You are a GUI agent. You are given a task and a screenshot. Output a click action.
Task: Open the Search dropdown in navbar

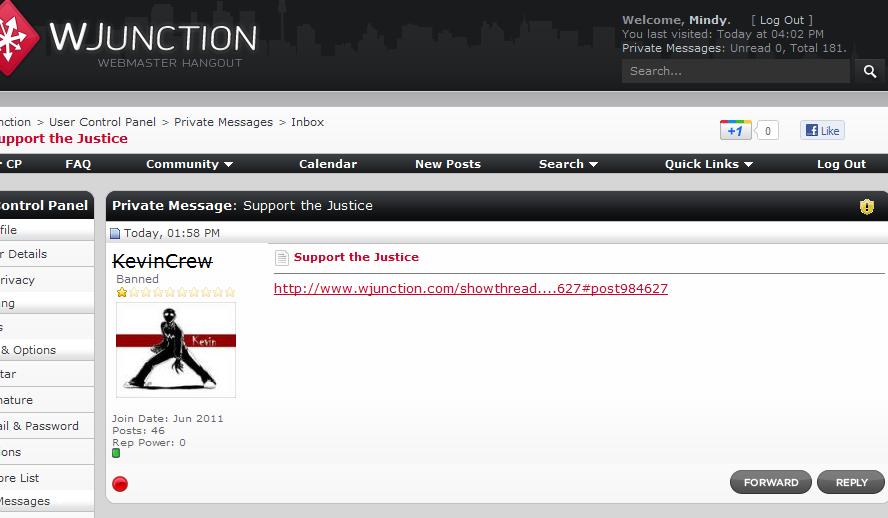click(568, 164)
